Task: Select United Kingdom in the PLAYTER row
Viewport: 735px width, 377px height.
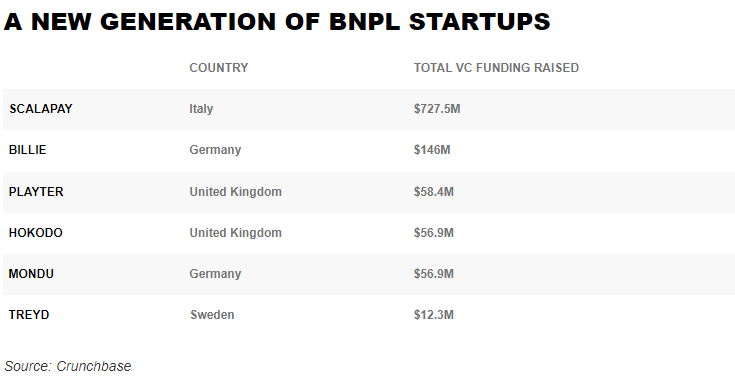Action: pyautogui.click(x=236, y=192)
